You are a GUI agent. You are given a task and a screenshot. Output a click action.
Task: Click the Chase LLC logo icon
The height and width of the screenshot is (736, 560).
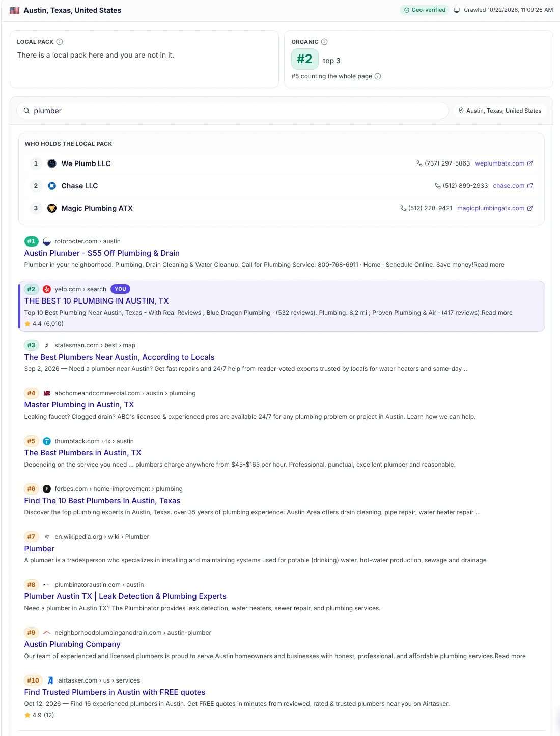click(52, 186)
